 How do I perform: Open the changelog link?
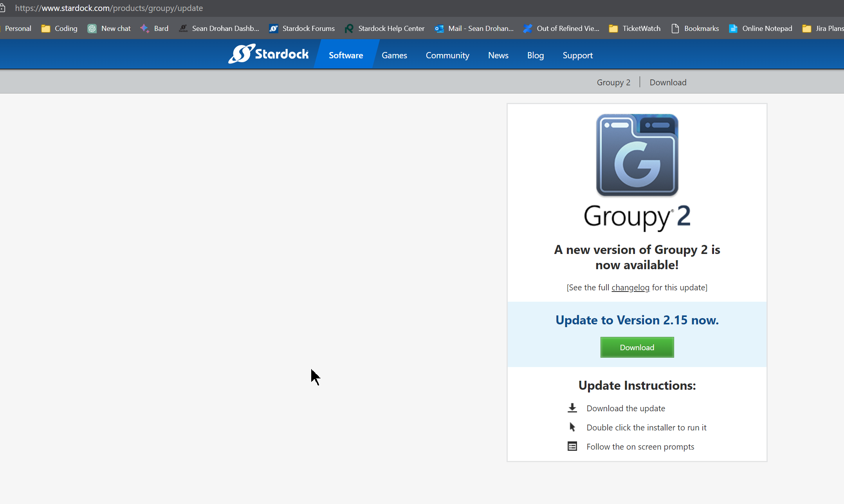tap(630, 288)
